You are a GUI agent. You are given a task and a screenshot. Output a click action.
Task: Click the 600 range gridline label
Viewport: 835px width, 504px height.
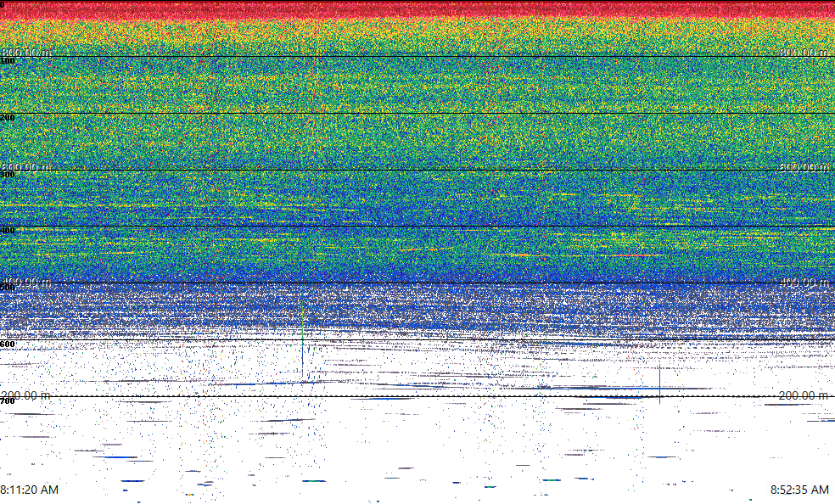tap(8, 344)
